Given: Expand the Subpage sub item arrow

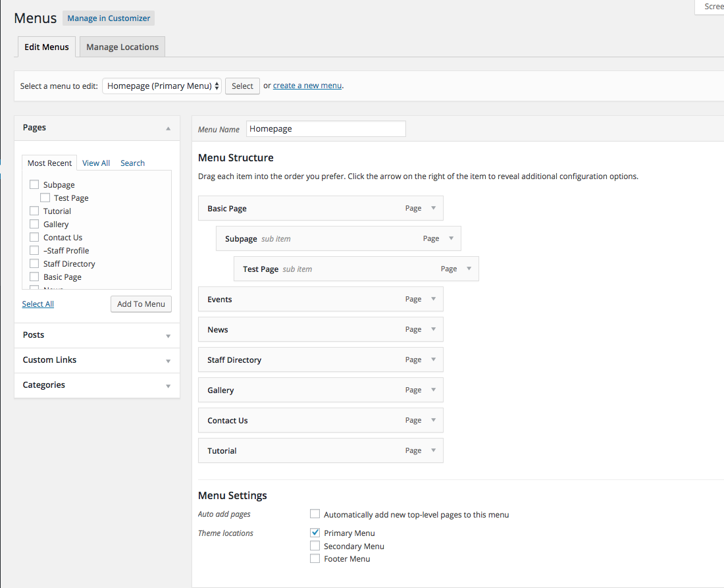Looking at the screenshot, I should (x=451, y=238).
